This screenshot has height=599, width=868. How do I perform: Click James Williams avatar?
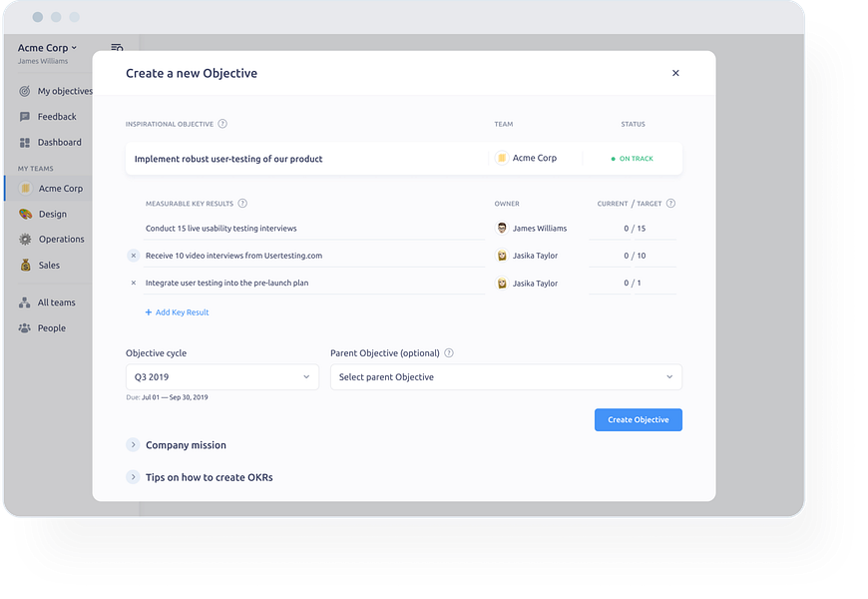click(502, 229)
